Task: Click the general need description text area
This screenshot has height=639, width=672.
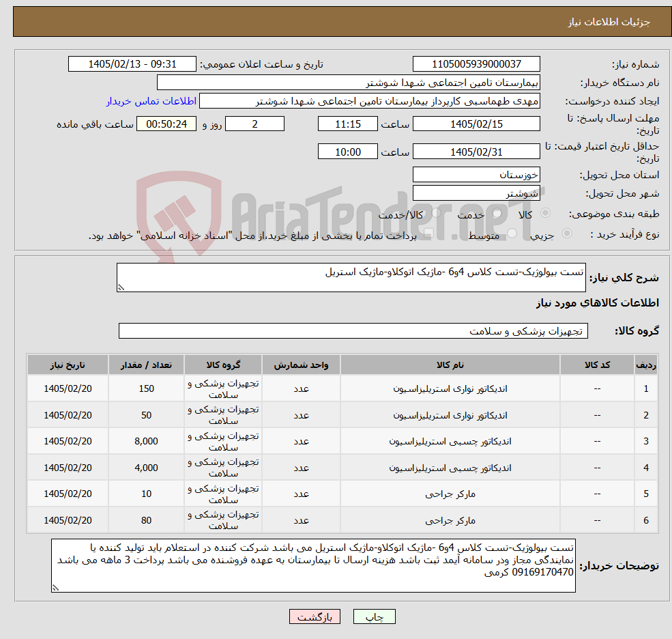Action: [x=351, y=277]
